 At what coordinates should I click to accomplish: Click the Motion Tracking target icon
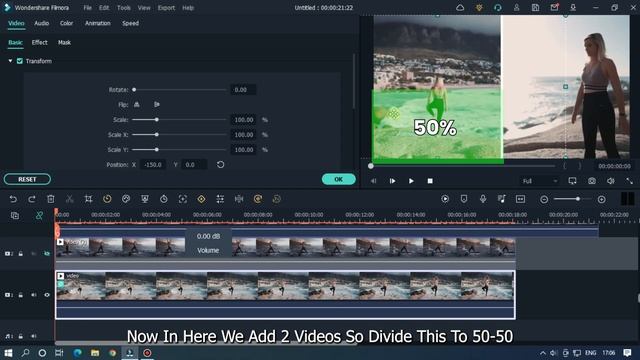pyautogui.click(x=182, y=199)
